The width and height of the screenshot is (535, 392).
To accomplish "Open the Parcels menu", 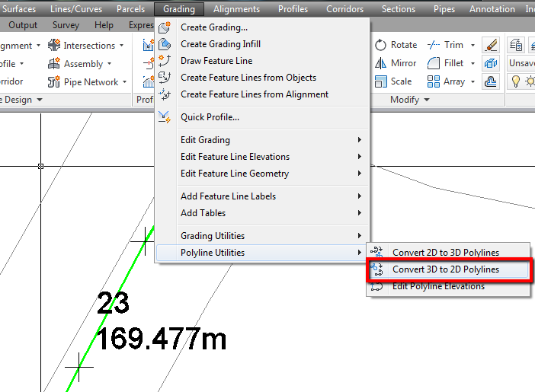I will pyautogui.click(x=130, y=9).
